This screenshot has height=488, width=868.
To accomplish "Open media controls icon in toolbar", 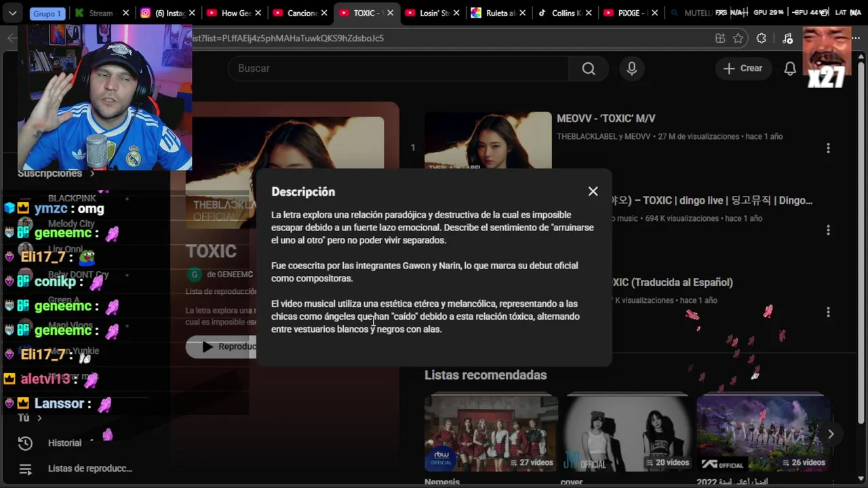I will click(x=787, y=39).
